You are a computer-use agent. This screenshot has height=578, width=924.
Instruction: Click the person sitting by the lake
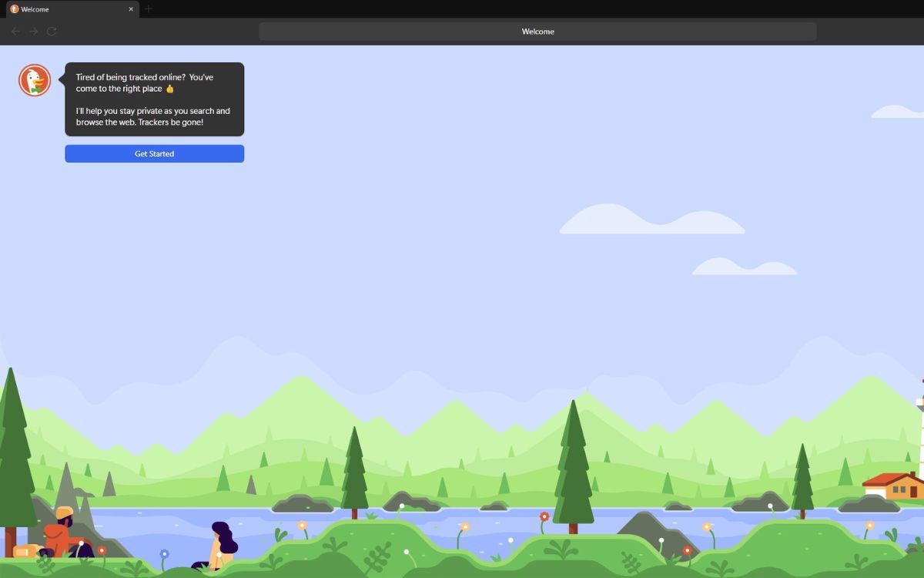click(x=223, y=541)
